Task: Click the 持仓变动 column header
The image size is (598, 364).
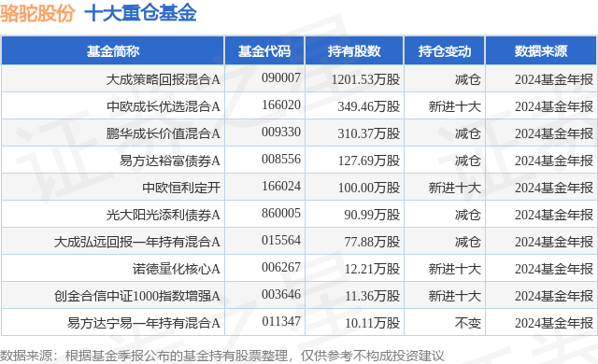Action: (x=445, y=51)
